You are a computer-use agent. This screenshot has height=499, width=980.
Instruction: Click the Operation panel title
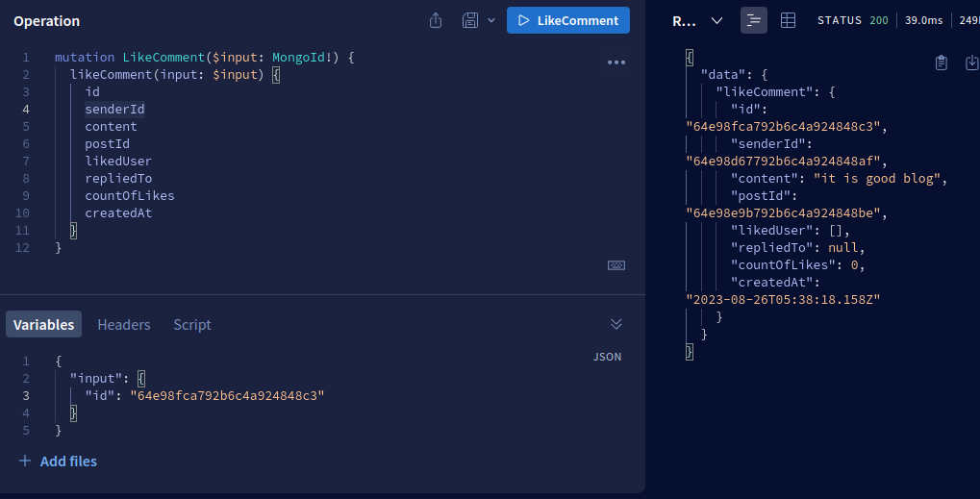(47, 20)
